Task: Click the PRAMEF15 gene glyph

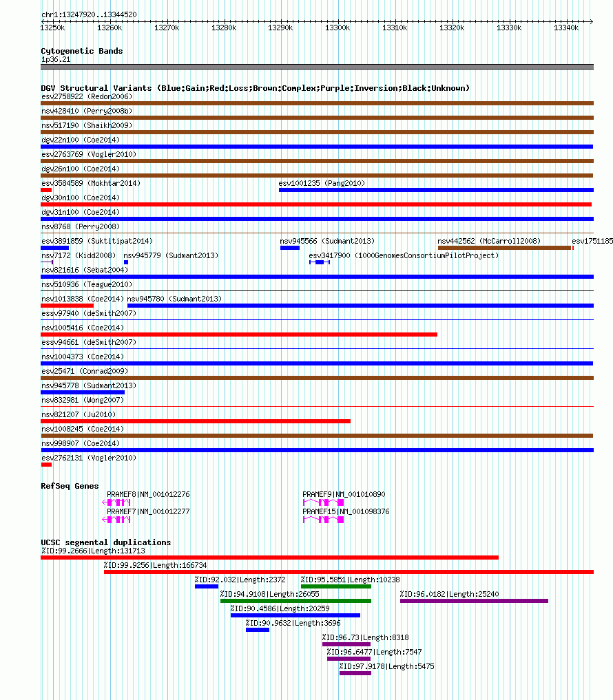Action: pos(324,519)
